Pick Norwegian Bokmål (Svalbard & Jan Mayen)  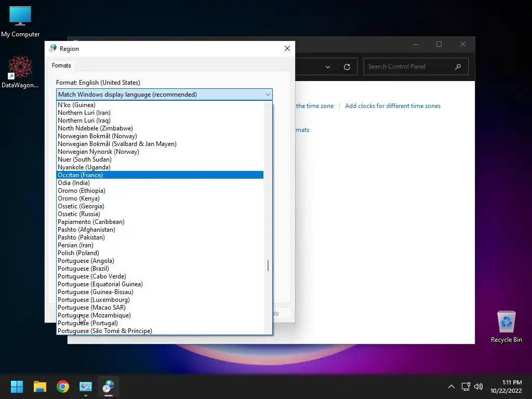click(160, 144)
